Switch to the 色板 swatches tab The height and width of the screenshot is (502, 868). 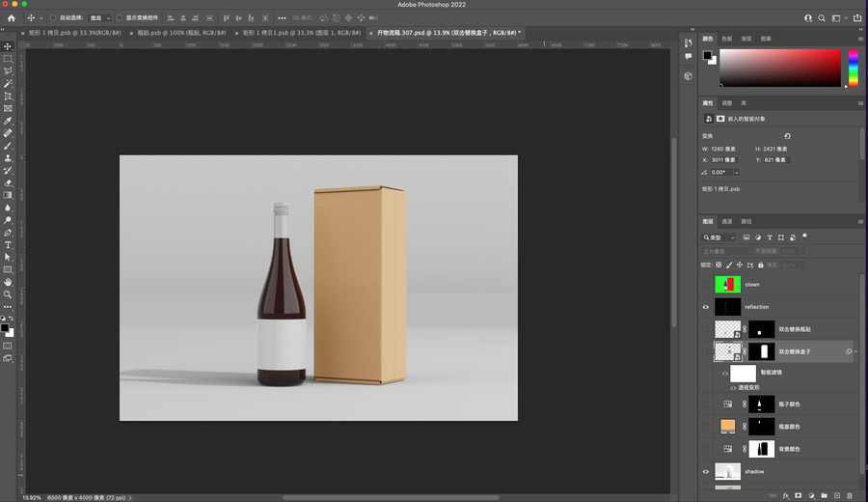(727, 39)
